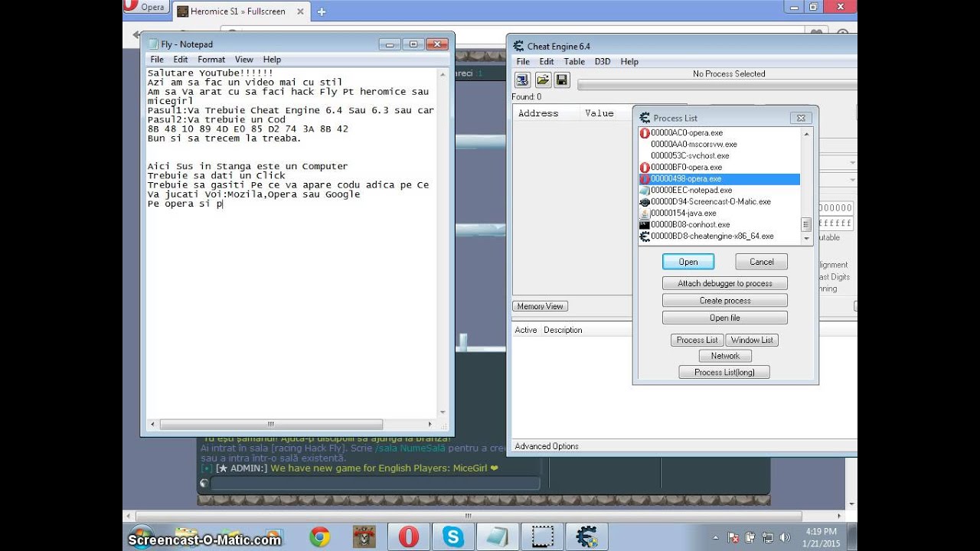This screenshot has width=980, height=551.
Task: Open the Help menu in Notepad
Action: [272, 60]
